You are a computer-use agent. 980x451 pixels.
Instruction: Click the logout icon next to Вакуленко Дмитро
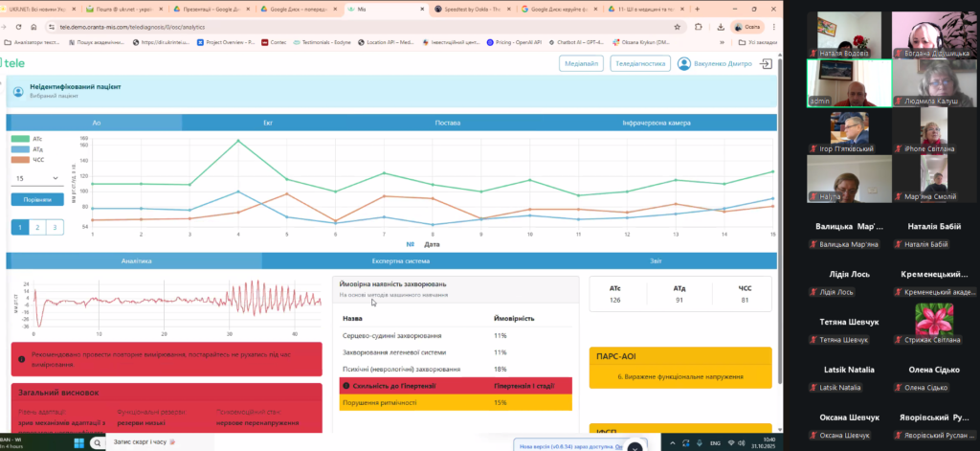point(766,64)
